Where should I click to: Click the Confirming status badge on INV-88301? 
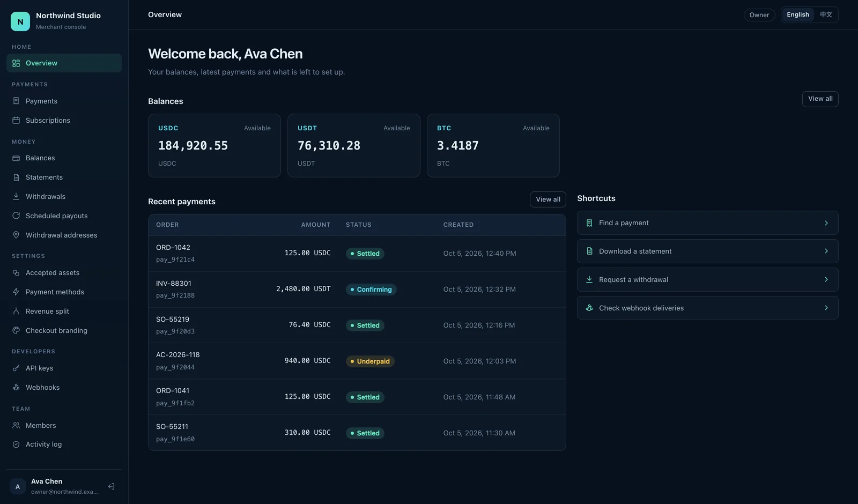(x=371, y=290)
